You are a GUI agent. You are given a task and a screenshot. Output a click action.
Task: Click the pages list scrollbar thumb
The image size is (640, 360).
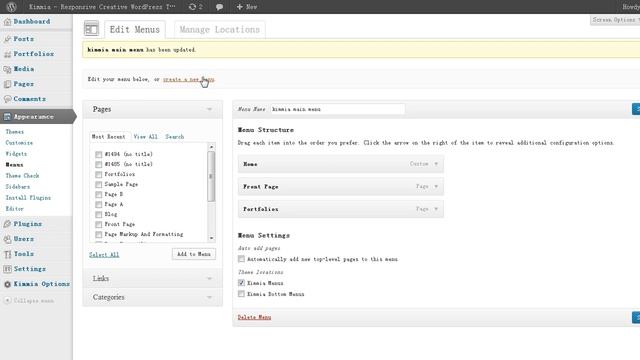pyautogui.click(x=211, y=176)
